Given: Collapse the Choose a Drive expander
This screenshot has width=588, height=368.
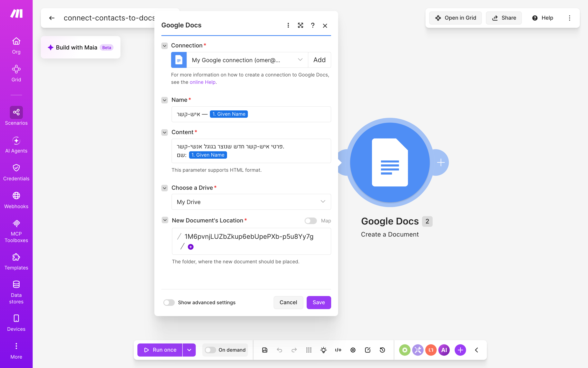Looking at the screenshot, I should 165,188.
